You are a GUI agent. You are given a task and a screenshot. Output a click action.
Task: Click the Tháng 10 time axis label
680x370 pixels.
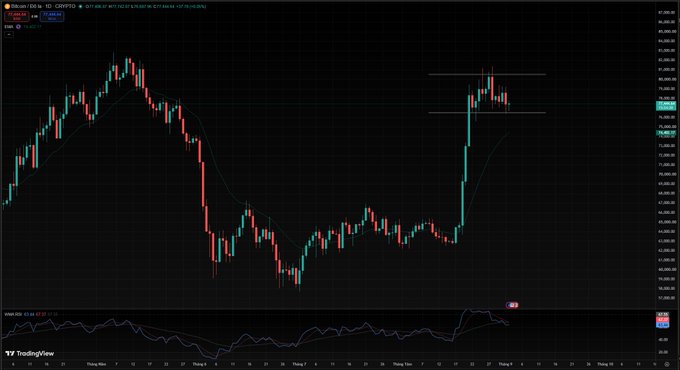(605, 364)
